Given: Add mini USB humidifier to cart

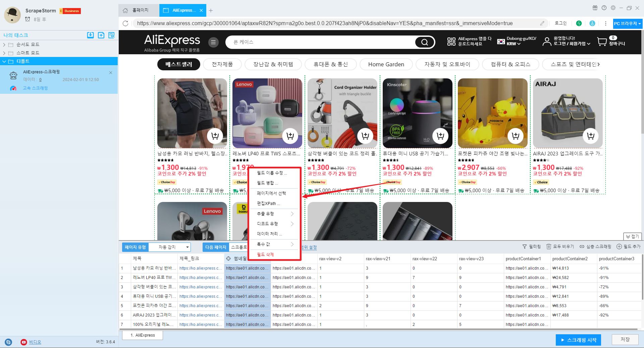Looking at the screenshot, I should 440,136.
